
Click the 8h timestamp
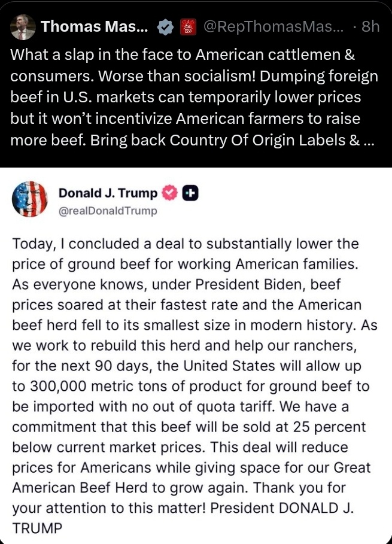[x=370, y=26]
